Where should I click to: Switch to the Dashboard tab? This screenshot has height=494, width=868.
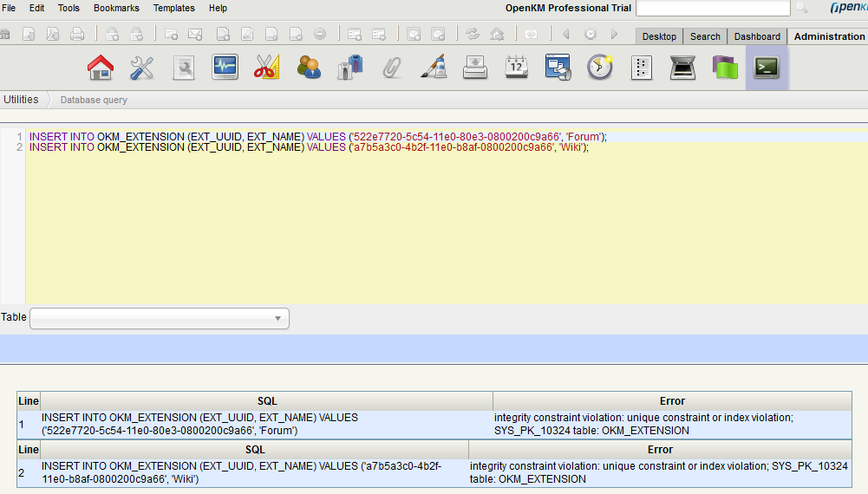tap(757, 36)
